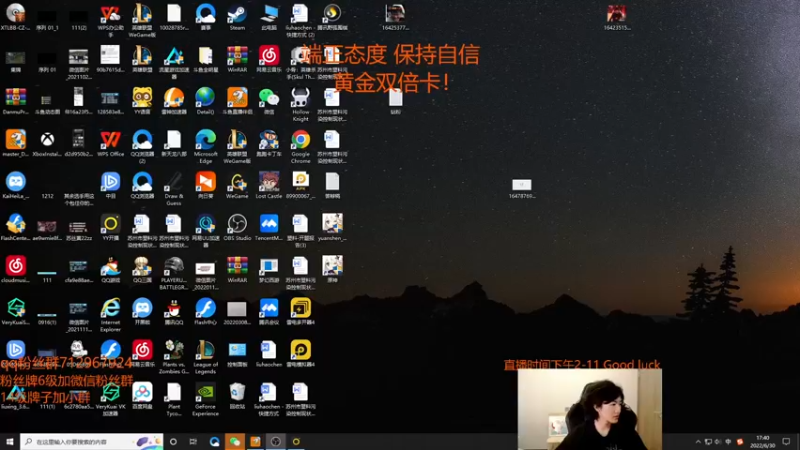Open the DanmuPr... archive icon

click(x=15, y=101)
